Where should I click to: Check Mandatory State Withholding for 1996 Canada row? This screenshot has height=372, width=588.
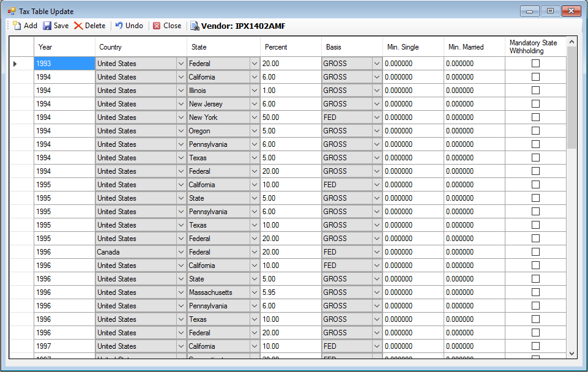point(535,252)
